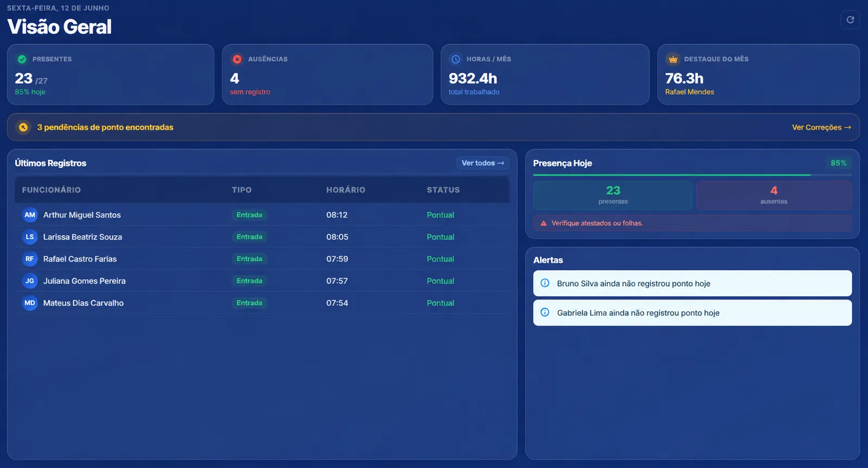
Task: Click the Presença Hoje progress bar
Action: point(692,175)
